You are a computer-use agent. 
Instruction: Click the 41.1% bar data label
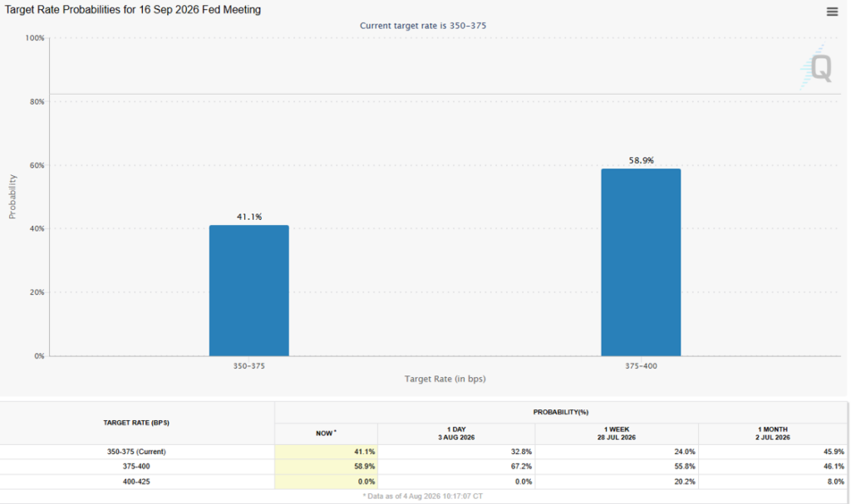coord(249,217)
